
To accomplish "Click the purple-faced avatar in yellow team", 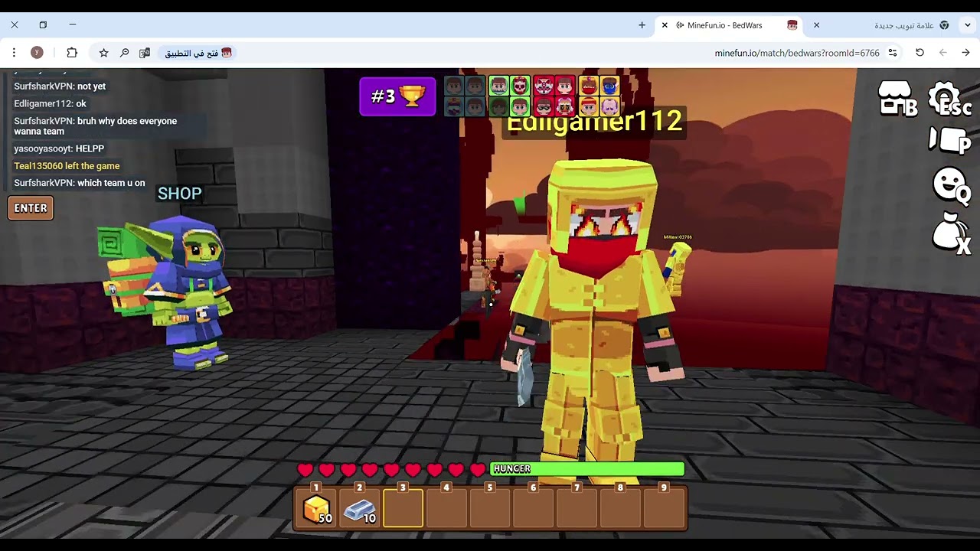I will (x=609, y=106).
